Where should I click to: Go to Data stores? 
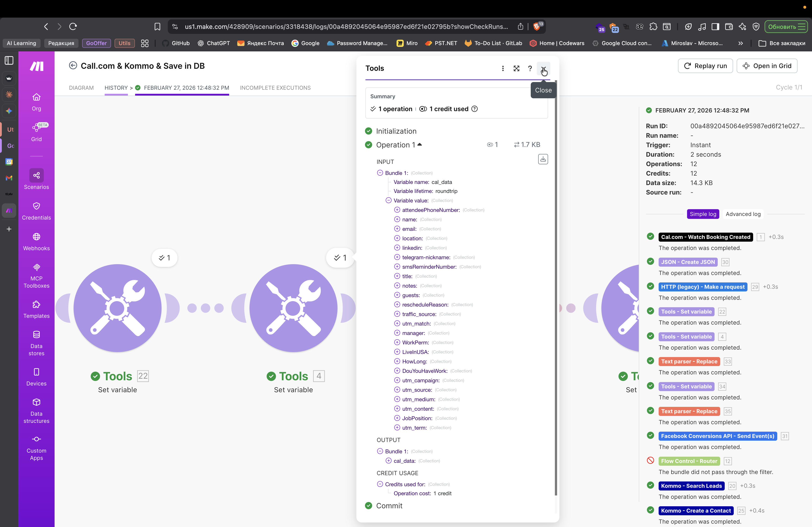pyautogui.click(x=36, y=343)
